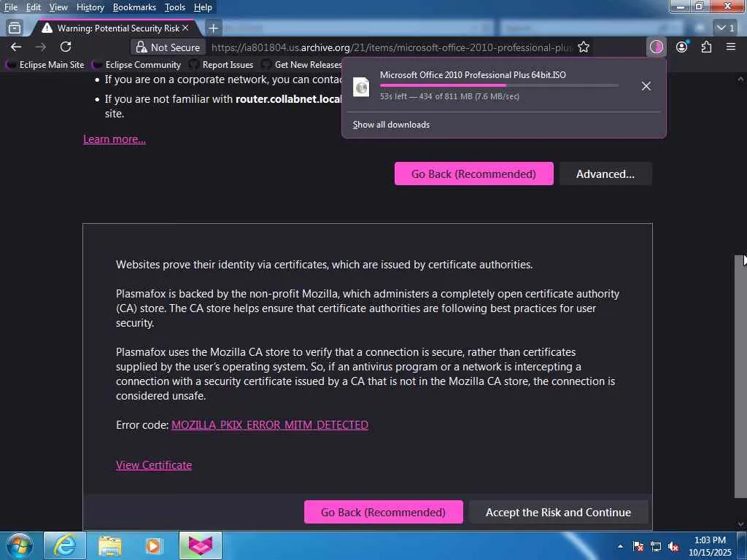Open a new tab with plus button

tap(213, 28)
